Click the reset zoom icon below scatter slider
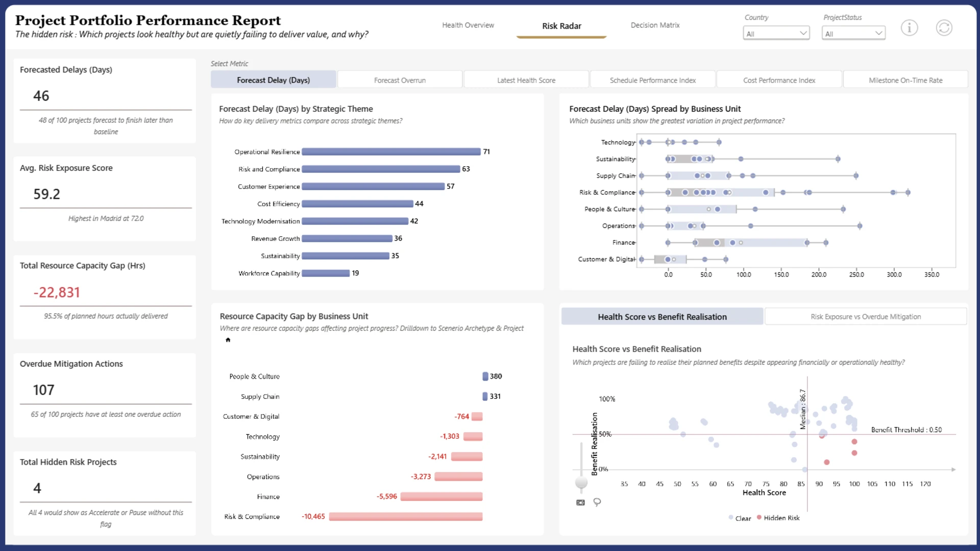 click(580, 503)
